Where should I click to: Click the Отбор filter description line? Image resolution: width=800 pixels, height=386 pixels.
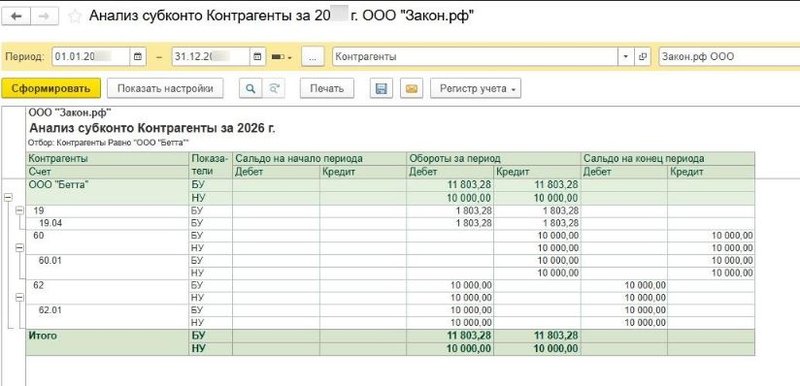109,142
